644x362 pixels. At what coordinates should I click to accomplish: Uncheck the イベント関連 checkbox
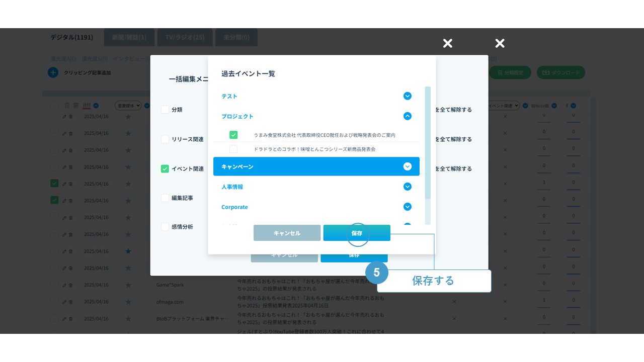[x=165, y=169]
